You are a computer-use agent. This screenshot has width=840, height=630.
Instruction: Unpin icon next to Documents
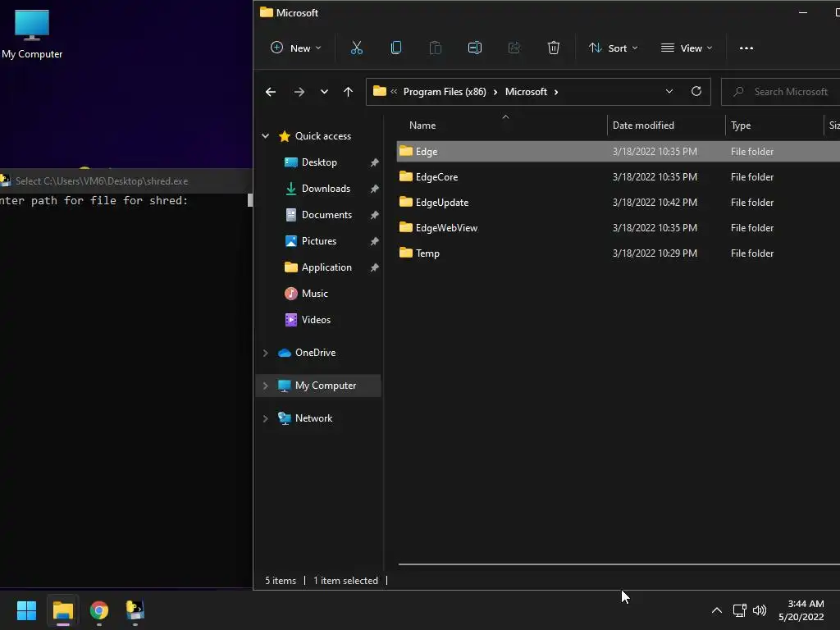coord(374,215)
